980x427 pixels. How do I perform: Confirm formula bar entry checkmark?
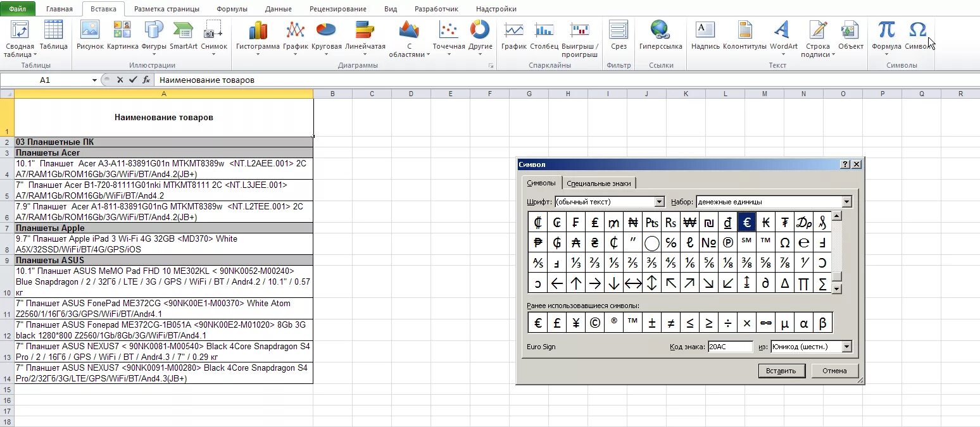click(x=132, y=80)
